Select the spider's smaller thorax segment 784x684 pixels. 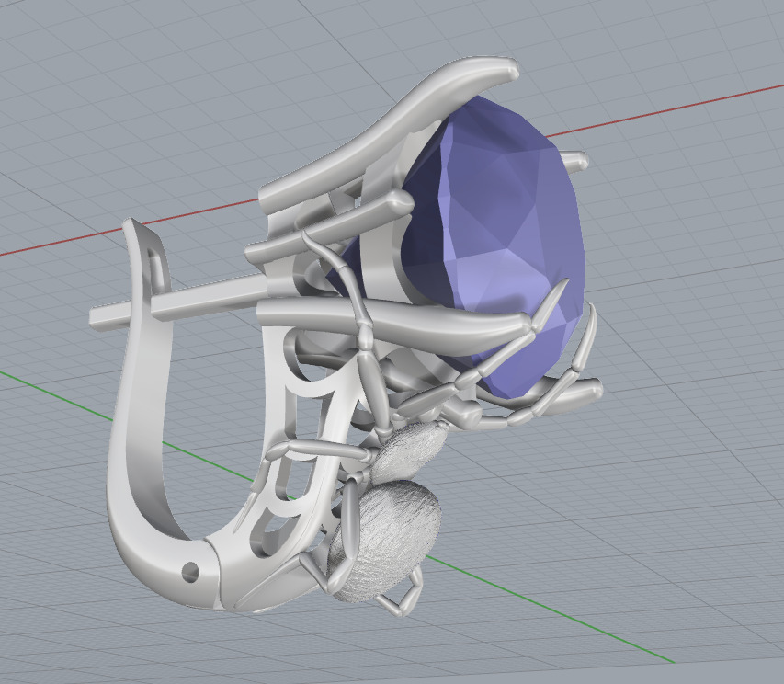tap(410, 451)
